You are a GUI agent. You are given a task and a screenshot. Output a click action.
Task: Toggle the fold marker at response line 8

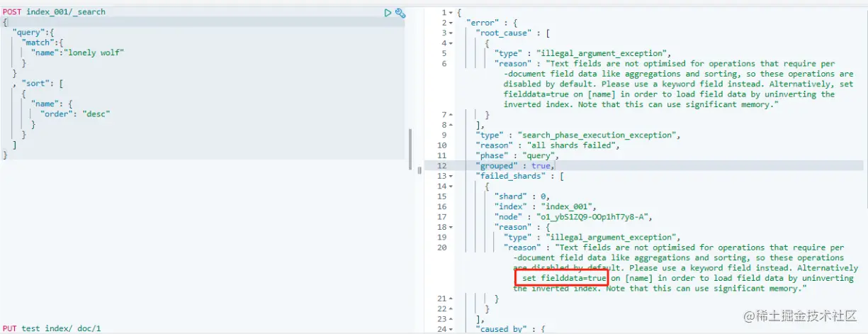tap(452, 125)
